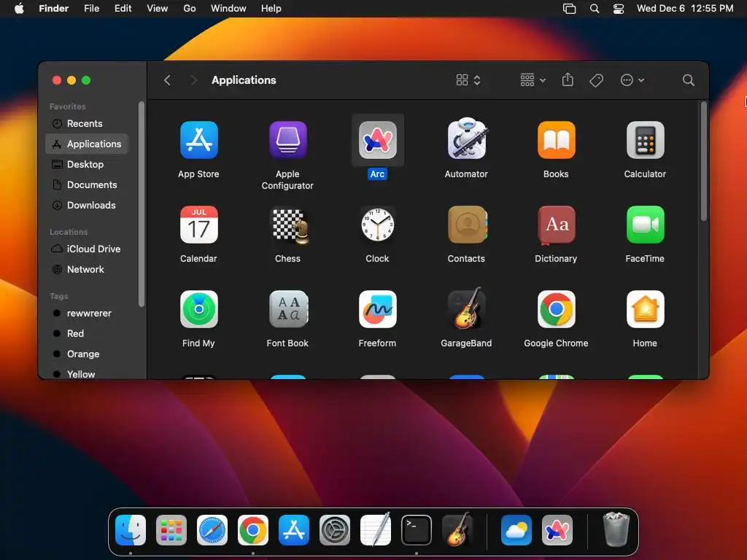Open Desktop in the sidebar
Viewport: 747px width, 560px height.
(87, 164)
